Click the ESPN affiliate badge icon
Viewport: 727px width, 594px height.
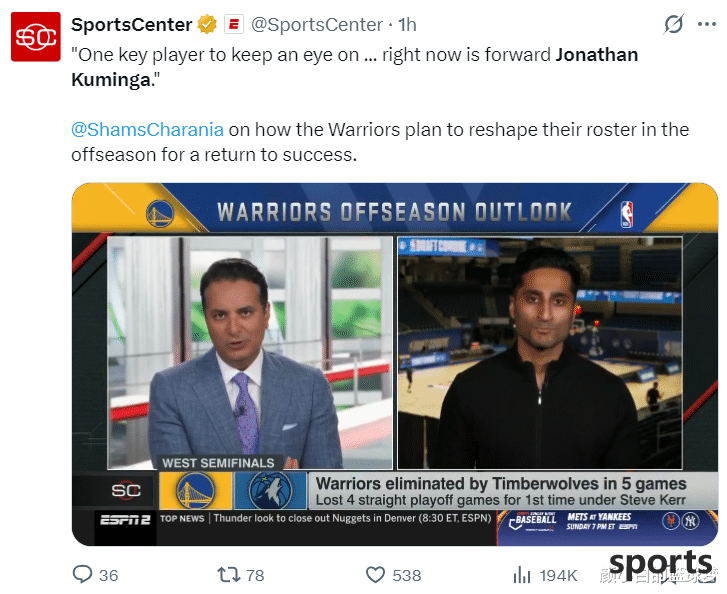pyautogui.click(x=234, y=24)
